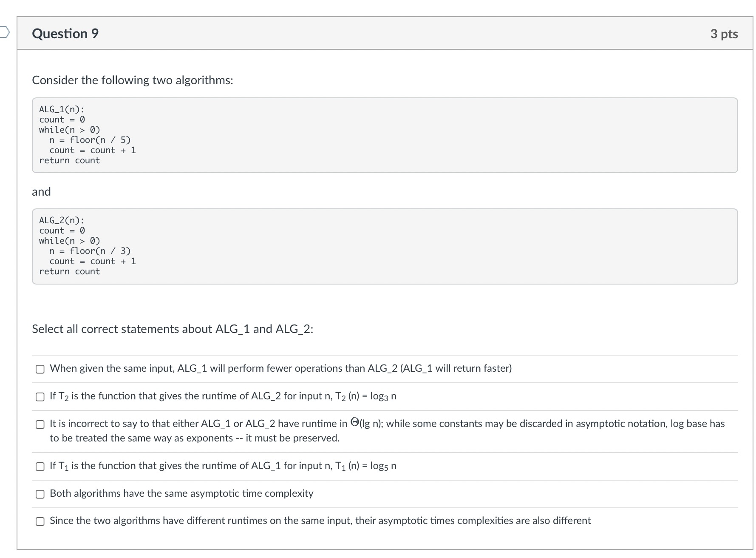Image resolution: width=756 pixels, height=558 pixels.
Task: Check 'Both algorithms have the same asymptotic' box
Action: tap(40, 494)
